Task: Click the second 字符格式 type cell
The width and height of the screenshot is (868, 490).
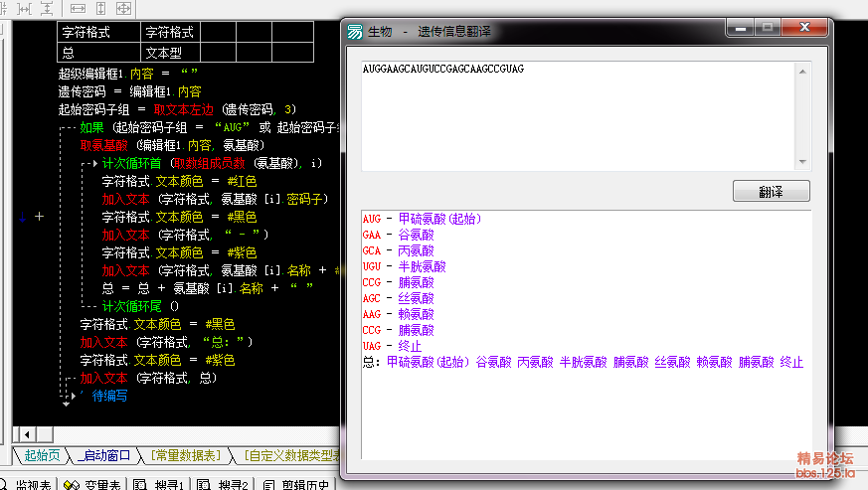Action: 170,32
